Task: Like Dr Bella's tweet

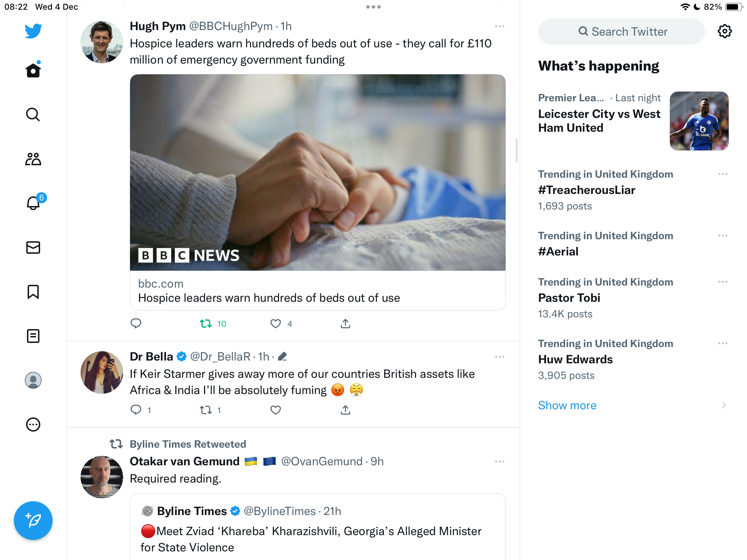Action: click(276, 410)
